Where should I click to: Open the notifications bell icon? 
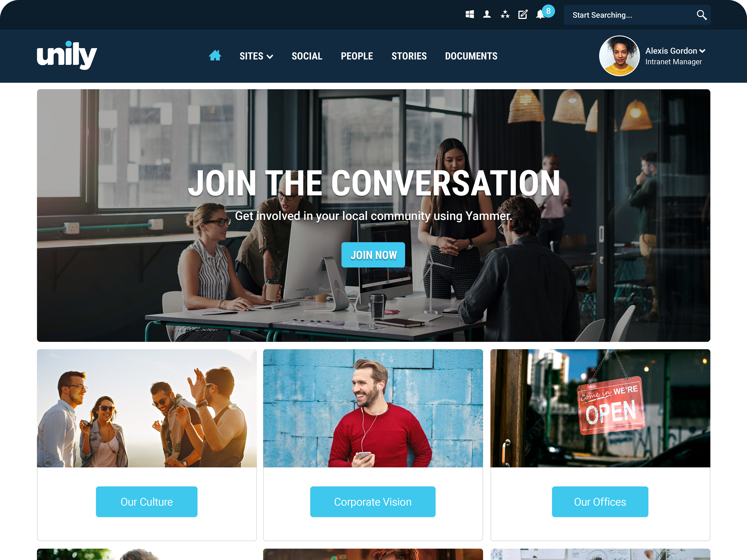coord(541,15)
